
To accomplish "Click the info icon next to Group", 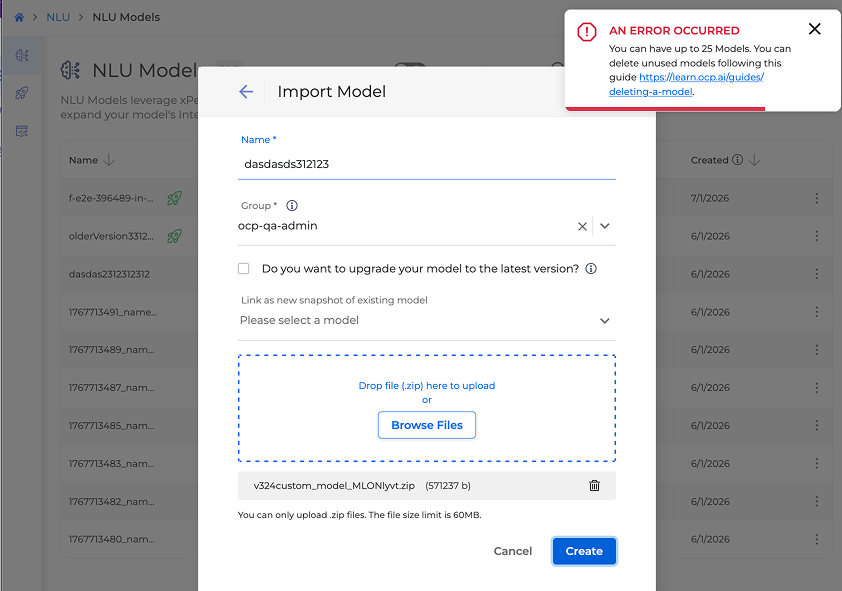I will (292, 206).
